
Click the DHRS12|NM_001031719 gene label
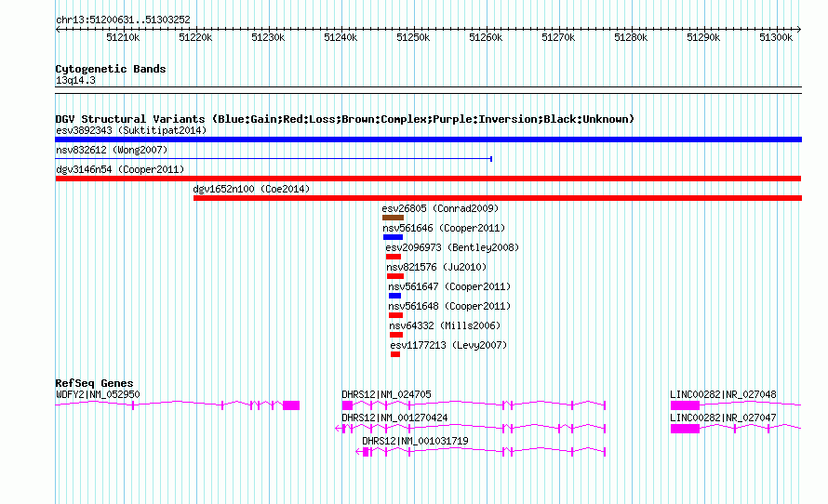click(x=415, y=441)
